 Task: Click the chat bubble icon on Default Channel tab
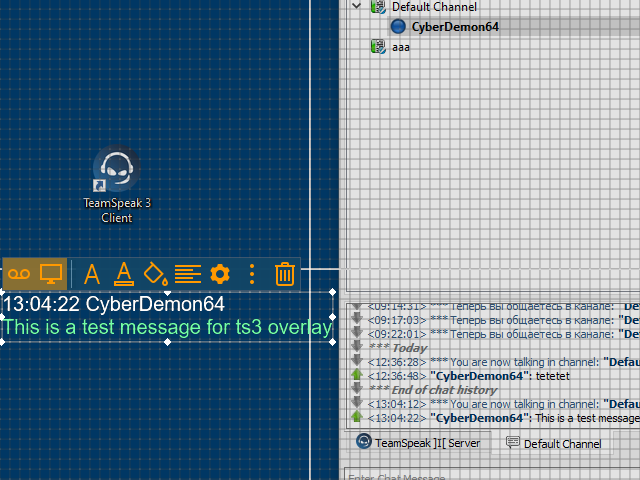pos(513,442)
